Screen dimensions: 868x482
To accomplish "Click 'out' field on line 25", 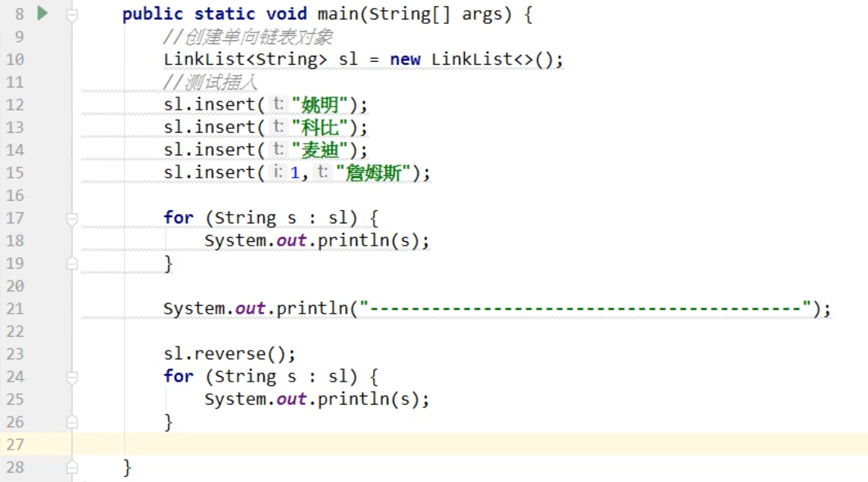I will pyautogui.click(x=291, y=399).
